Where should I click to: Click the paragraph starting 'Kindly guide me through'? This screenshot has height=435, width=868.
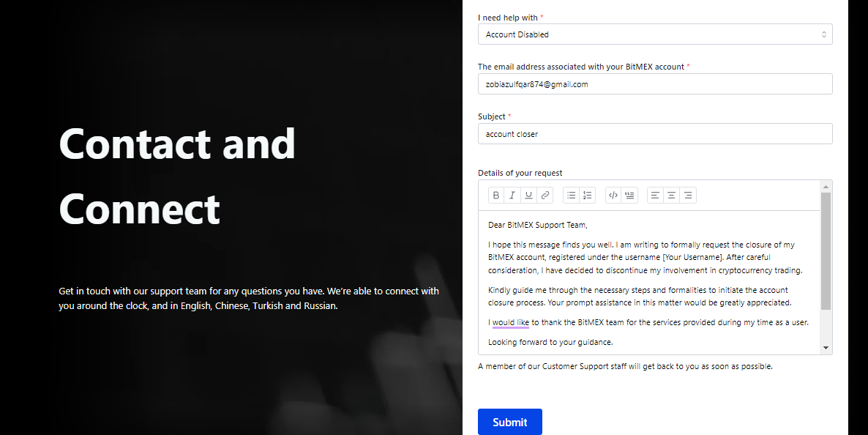point(640,297)
